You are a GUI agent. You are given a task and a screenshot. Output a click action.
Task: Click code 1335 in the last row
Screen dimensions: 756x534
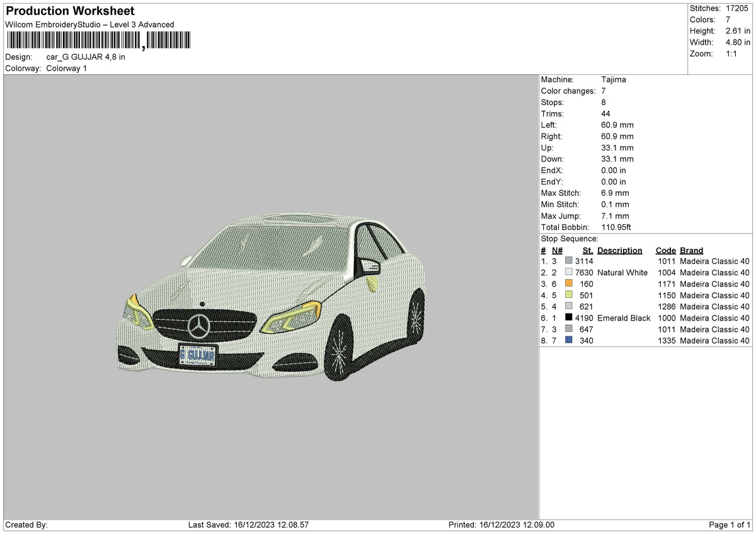click(667, 340)
